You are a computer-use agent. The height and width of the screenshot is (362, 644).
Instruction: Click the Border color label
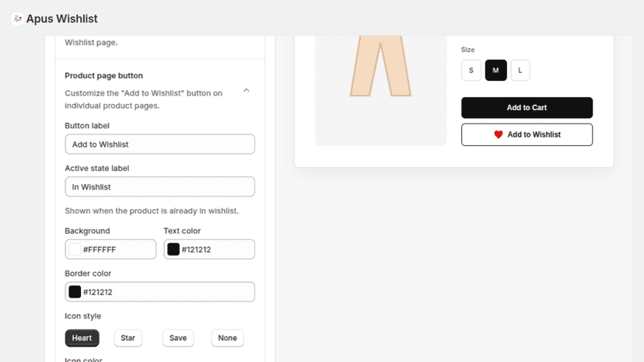(88, 273)
